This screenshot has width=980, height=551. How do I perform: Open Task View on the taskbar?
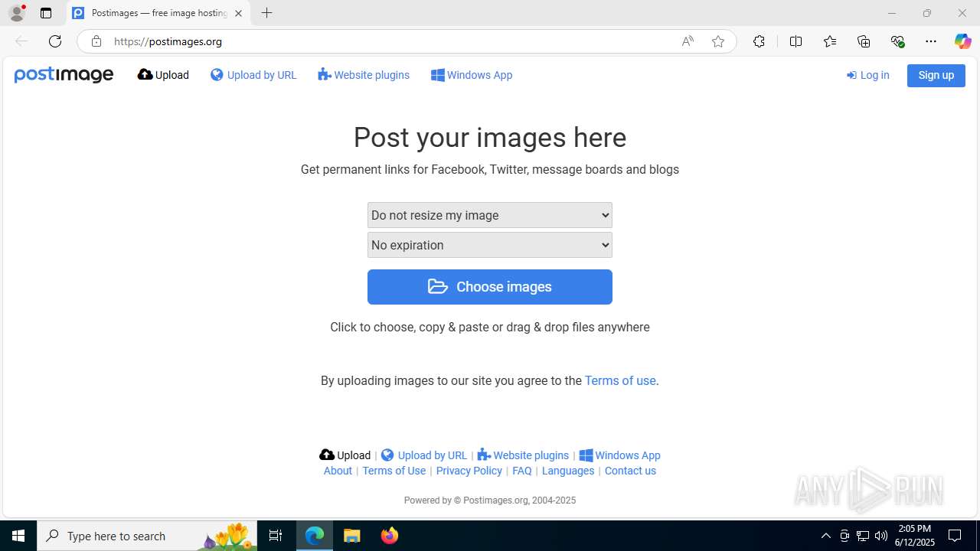coord(276,536)
